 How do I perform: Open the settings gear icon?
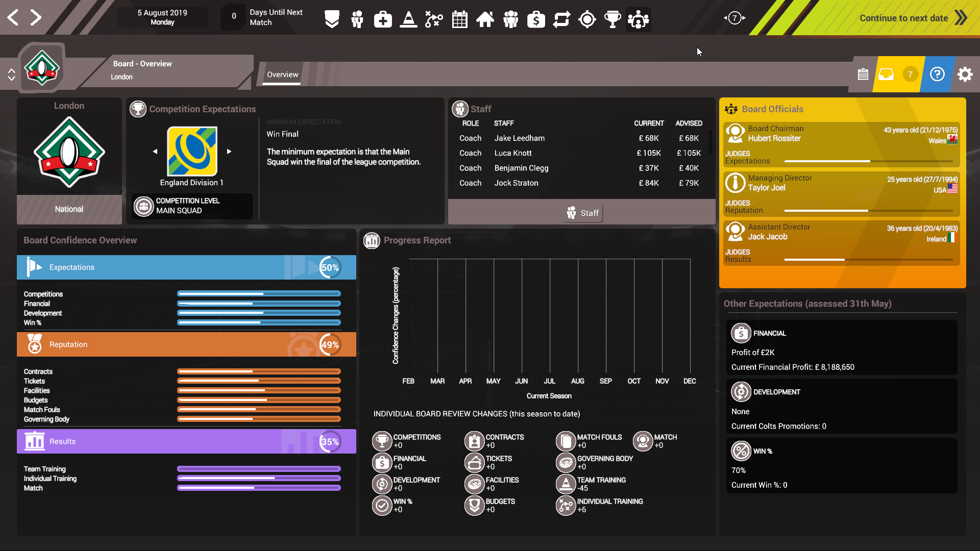(x=965, y=74)
